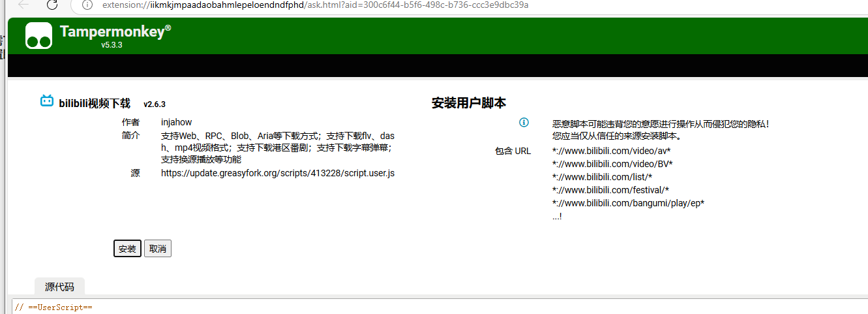Image resolution: width=868 pixels, height=314 pixels.
Task: Click the site information icon in the address bar
Action: pyautogui.click(x=87, y=5)
